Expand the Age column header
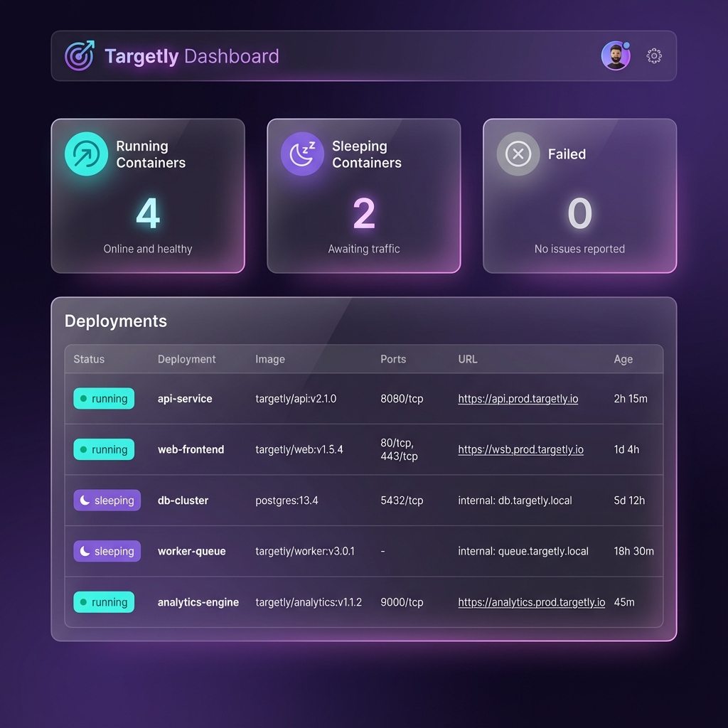The image size is (728, 728). (x=623, y=359)
